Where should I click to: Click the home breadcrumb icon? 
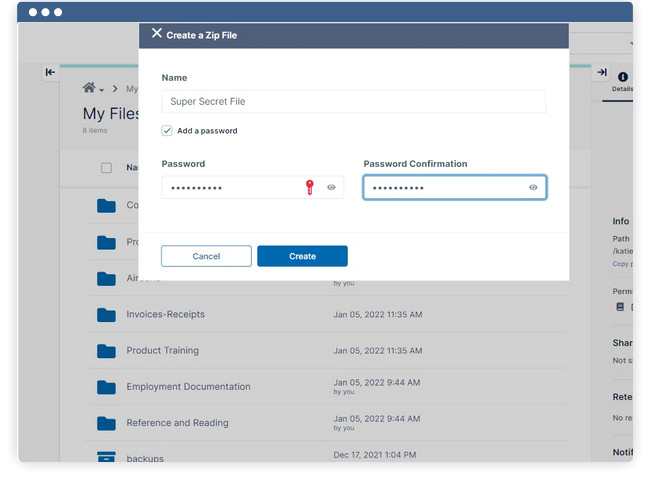click(89, 88)
